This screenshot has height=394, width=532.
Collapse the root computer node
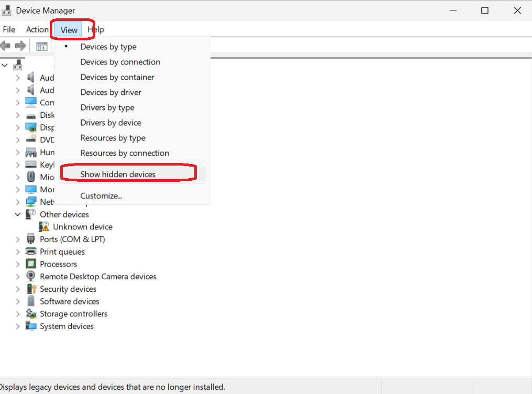pyautogui.click(x=5, y=65)
